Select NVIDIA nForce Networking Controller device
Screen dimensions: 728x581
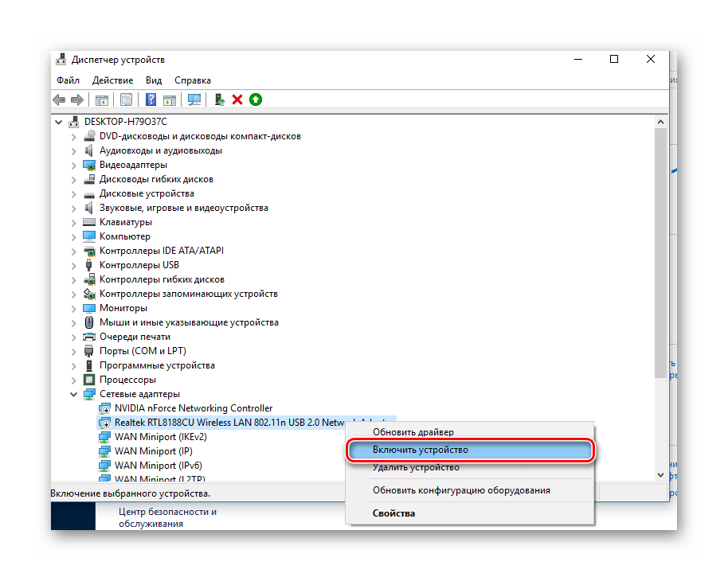click(193, 408)
